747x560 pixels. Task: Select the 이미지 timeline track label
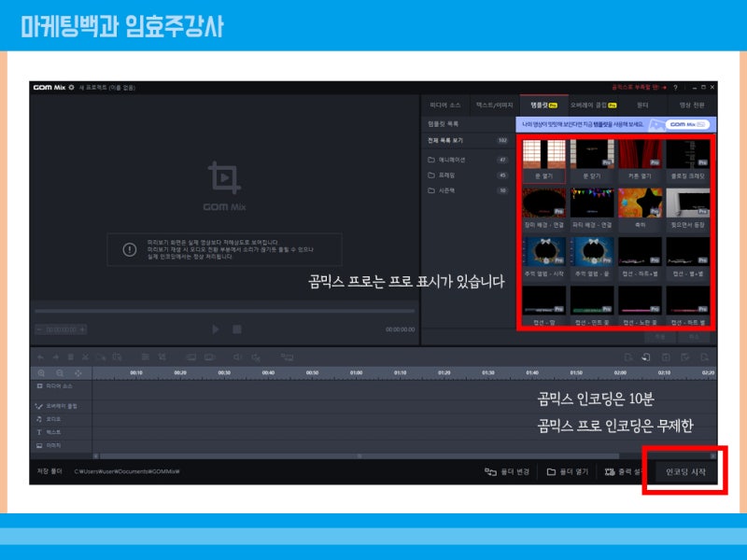point(49,445)
